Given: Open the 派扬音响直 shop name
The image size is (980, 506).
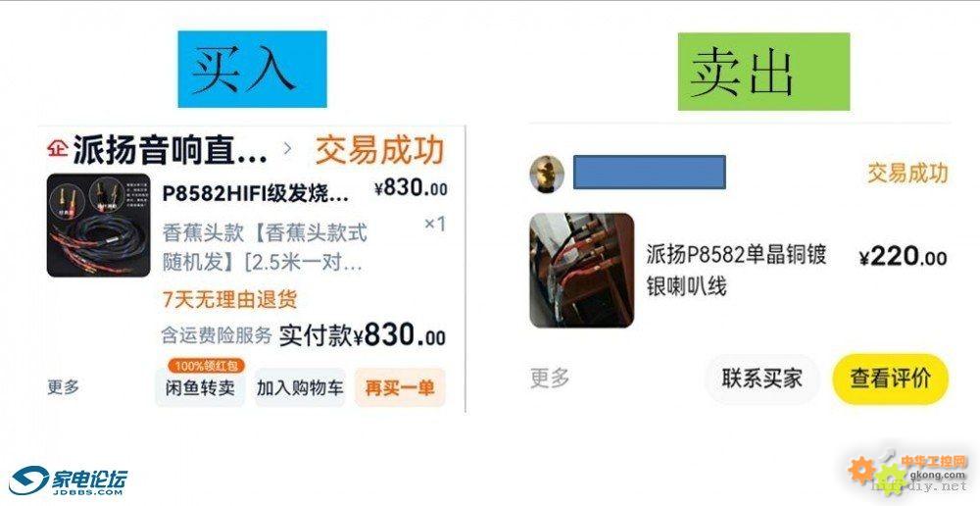Looking at the screenshot, I should (x=170, y=149).
